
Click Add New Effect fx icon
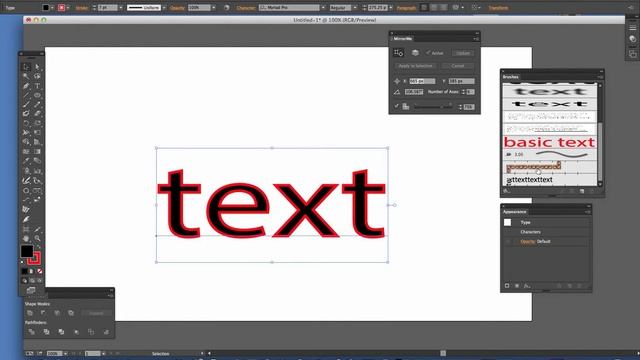click(527, 286)
